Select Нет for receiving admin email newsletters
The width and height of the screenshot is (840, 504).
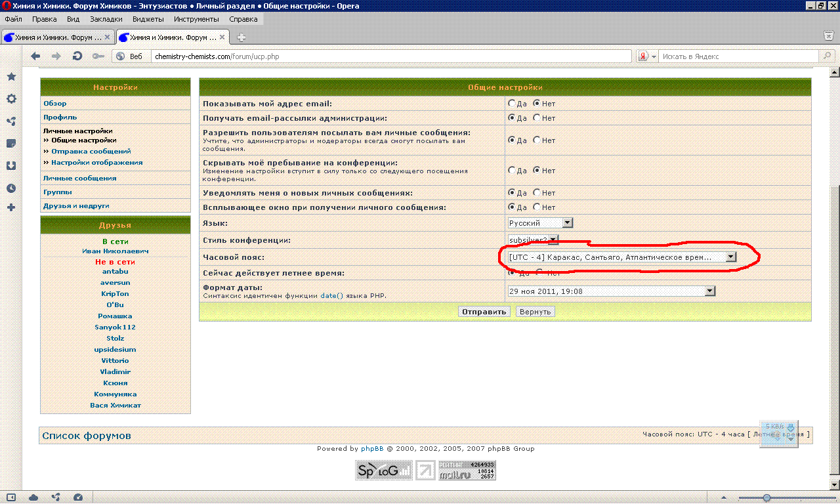point(537,118)
